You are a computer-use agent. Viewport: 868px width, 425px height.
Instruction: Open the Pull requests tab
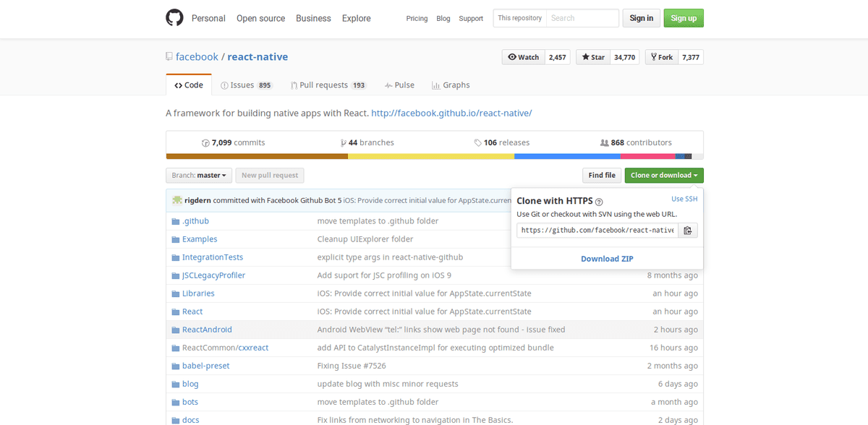[x=328, y=85]
